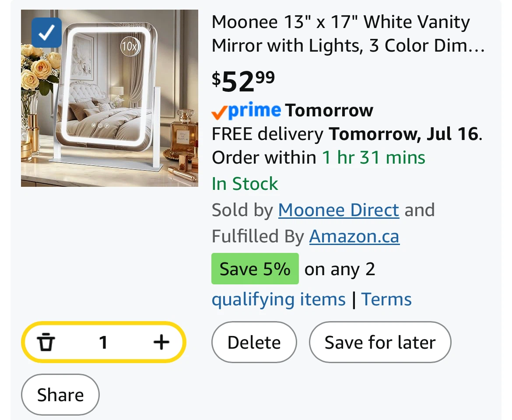Click the Share button
The image size is (512, 420).
[60, 395]
